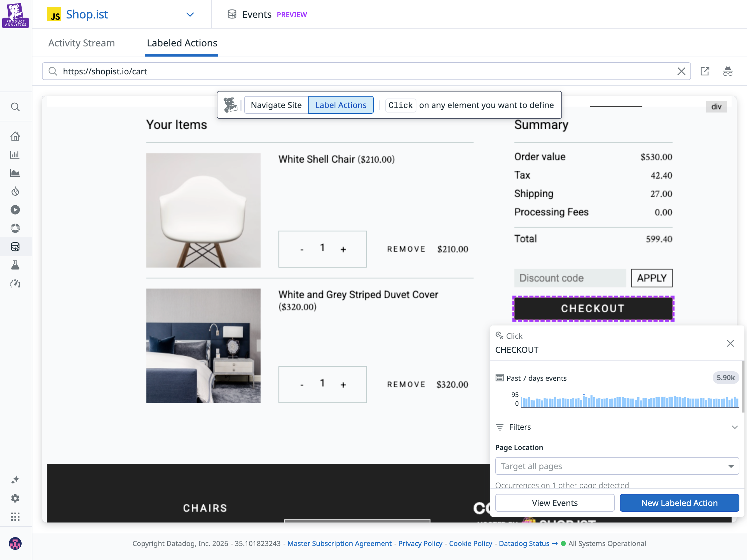Click the open-in-new-tab icon beside the URL bar
This screenshot has width=747, height=560.
705,71
